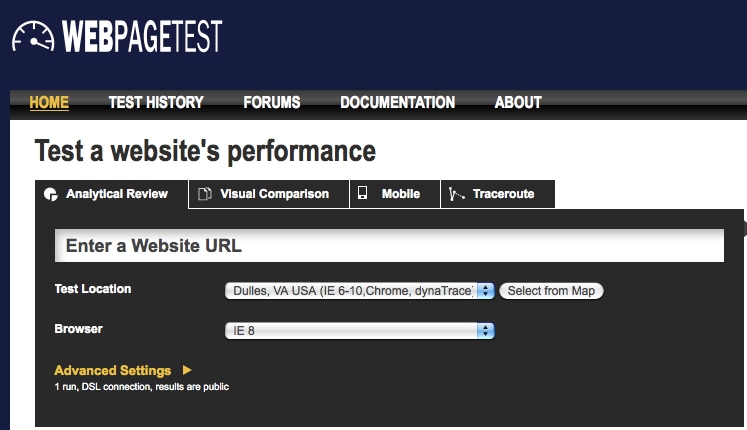Open the Test Location dropdown

click(x=360, y=290)
